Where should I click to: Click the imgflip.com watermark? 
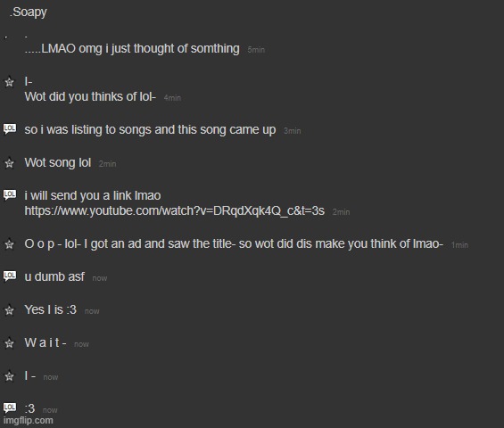coord(29,420)
